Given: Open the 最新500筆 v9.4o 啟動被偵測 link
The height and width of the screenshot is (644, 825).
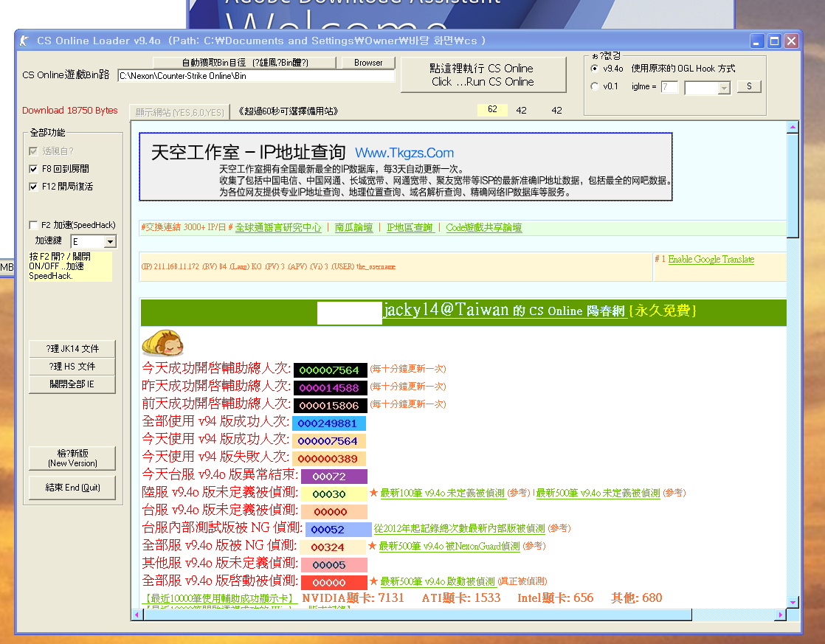Looking at the screenshot, I should coord(438,581).
